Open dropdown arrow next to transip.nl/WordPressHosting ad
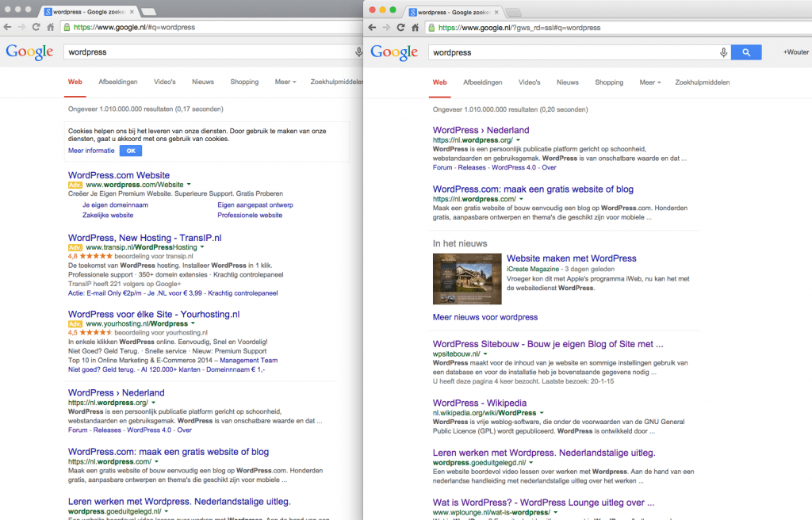Screen dimensions: 812x520 pos(202,247)
